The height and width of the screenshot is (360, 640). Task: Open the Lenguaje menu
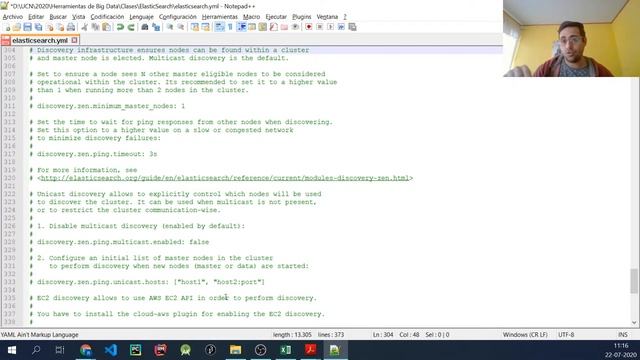141,17
